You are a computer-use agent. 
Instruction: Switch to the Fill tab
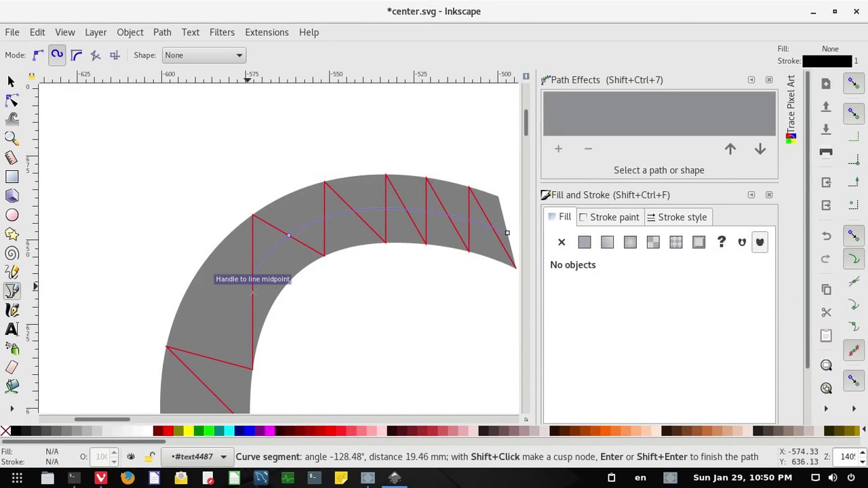pyautogui.click(x=559, y=217)
